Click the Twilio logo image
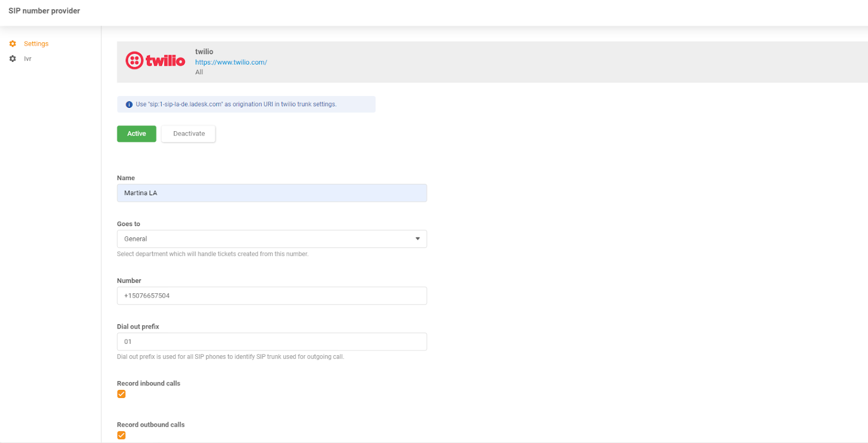Screen dimensions: 868x443 point(155,60)
